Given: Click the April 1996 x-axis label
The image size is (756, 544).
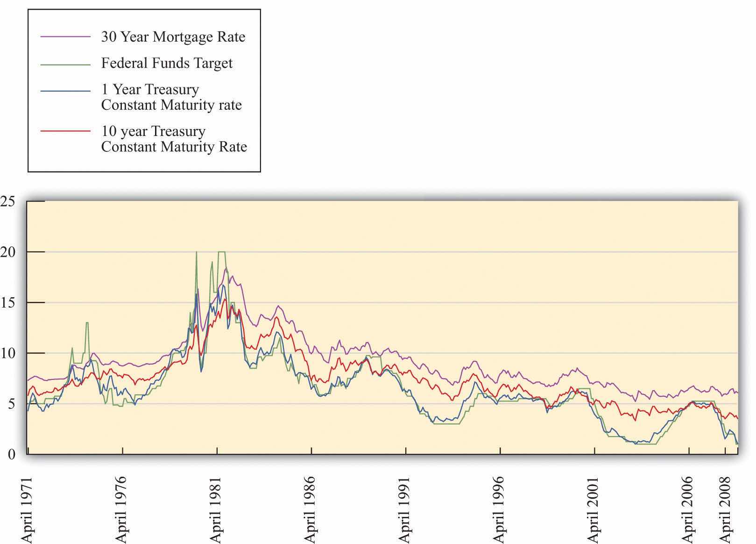Looking at the screenshot, I should 500,509.
